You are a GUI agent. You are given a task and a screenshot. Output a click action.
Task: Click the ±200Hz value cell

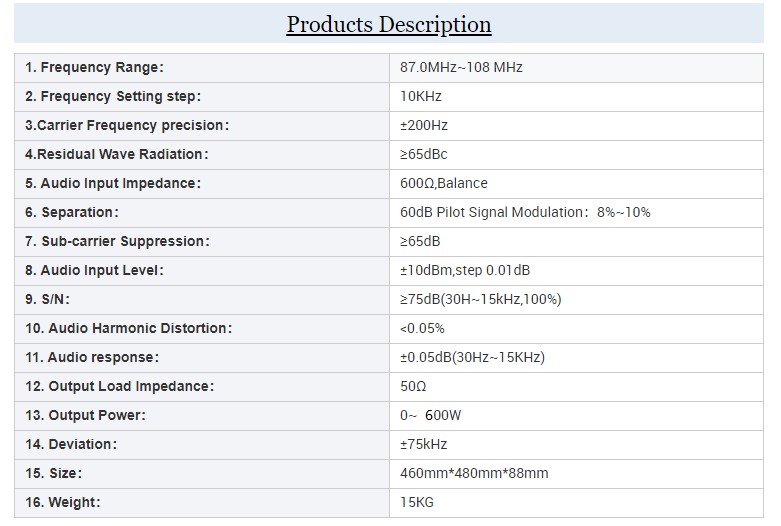pyautogui.click(x=424, y=126)
